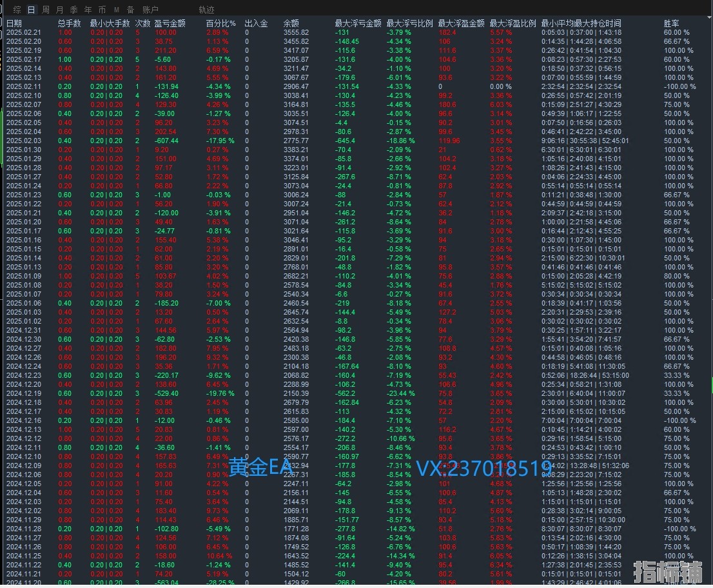Sort by the 胜率 column header
The width and height of the screenshot is (713, 588).
[x=671, y=23]
